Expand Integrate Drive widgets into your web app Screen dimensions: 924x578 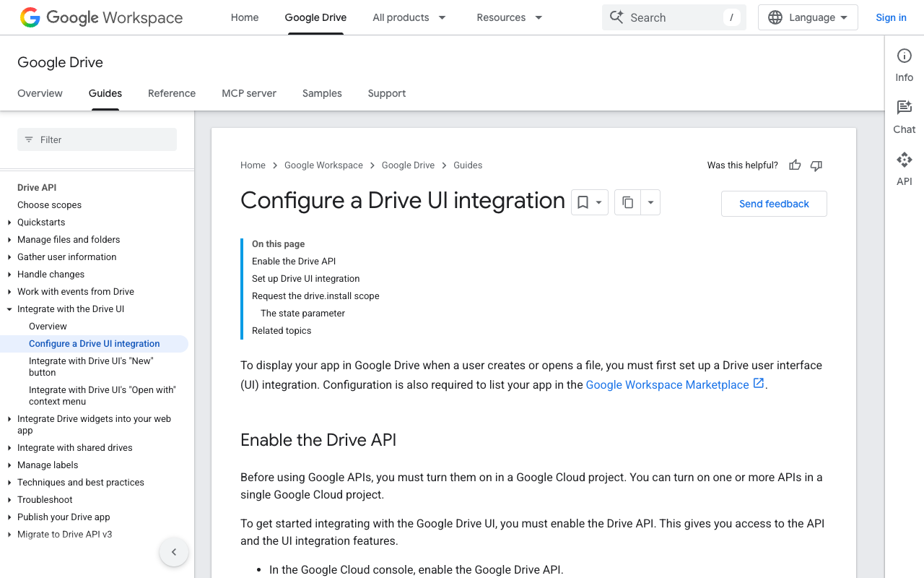(x=9, y=419)
